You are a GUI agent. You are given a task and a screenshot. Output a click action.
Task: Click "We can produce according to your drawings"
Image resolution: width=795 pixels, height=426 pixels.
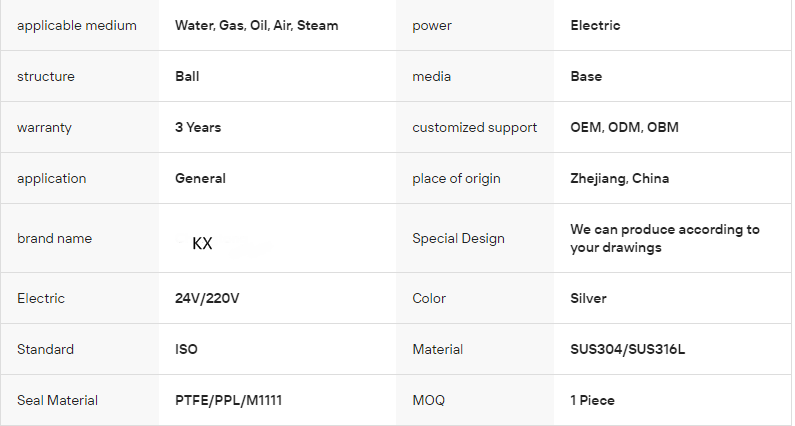[665, 238]
